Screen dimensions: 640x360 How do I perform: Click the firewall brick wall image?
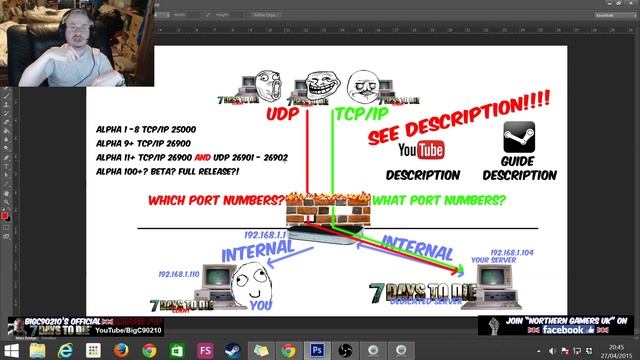coord(328,209)
